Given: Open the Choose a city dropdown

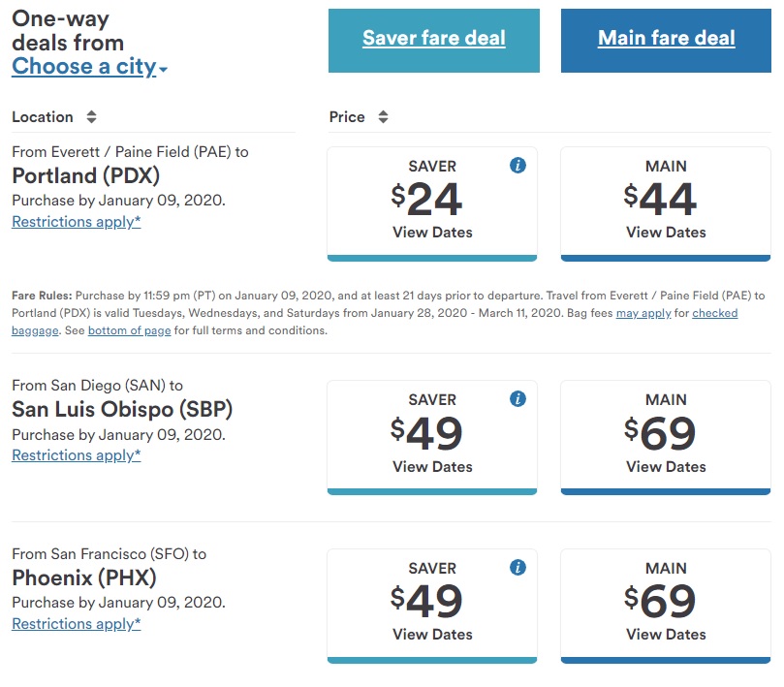Looking at the screenshot, I should [x=89, y=67].
